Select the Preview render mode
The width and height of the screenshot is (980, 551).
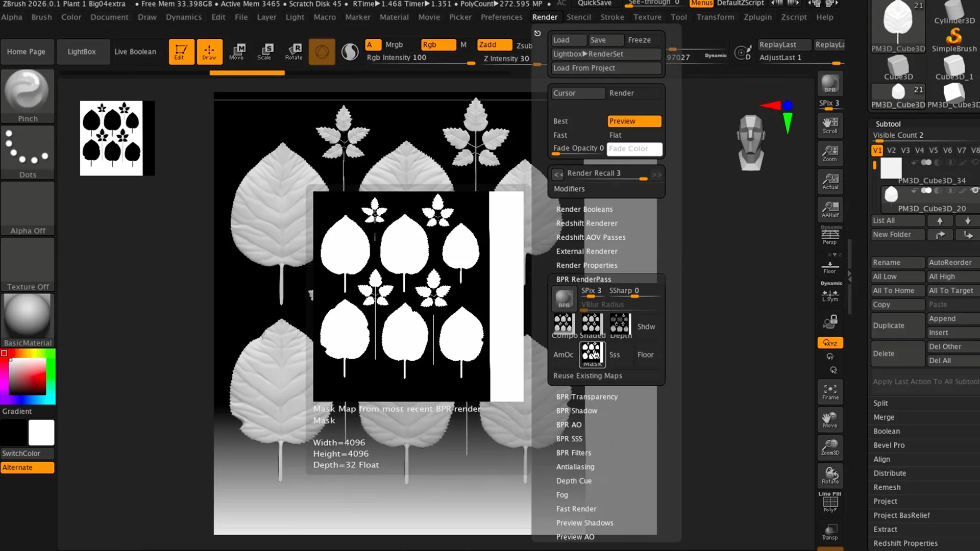pos(634,121)
